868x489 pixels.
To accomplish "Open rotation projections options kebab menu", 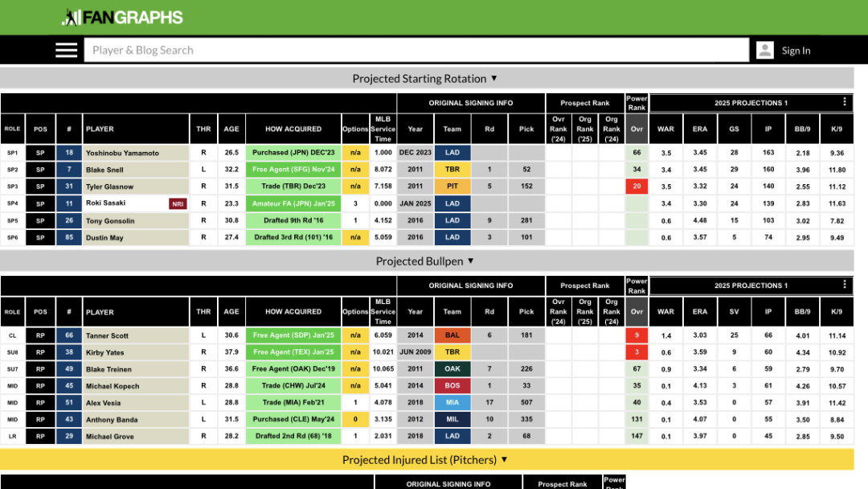I will pos(844,102).
